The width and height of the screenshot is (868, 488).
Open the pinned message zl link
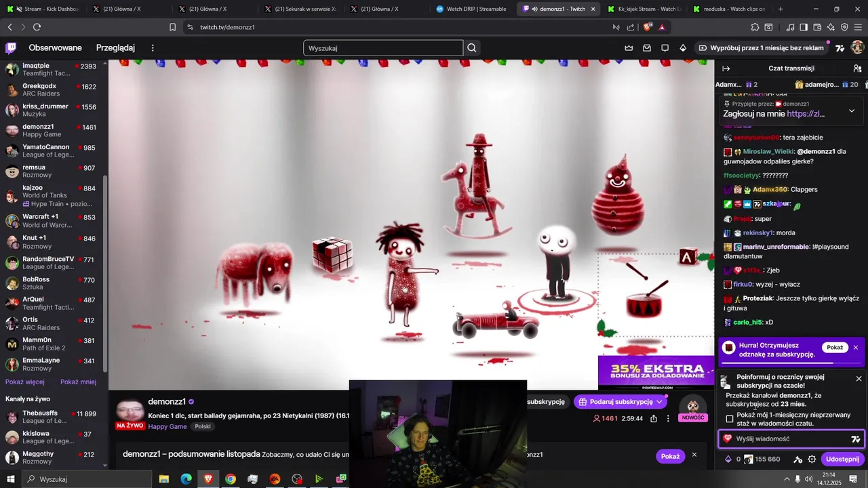click(806, 114)
